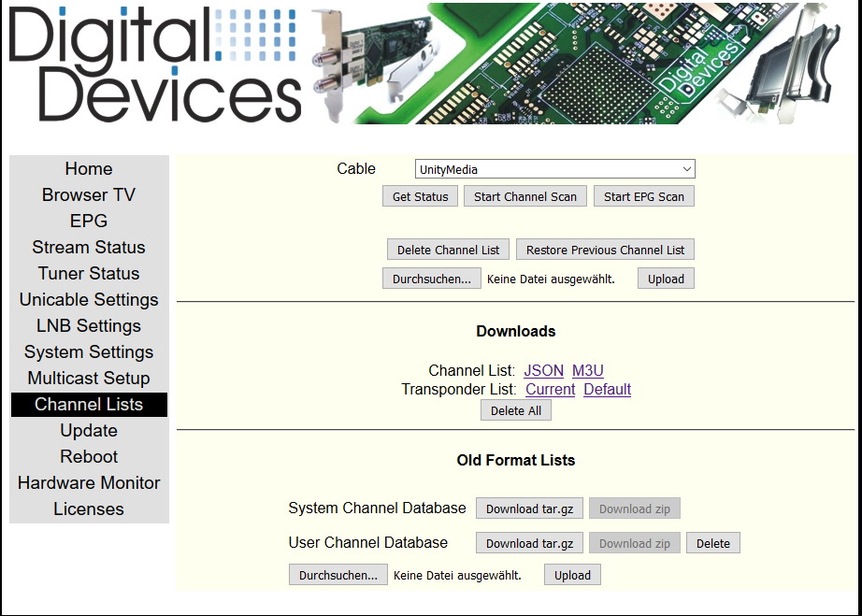View Stream Status page
Screen dimensions: 862x616
tap(89, 248)
